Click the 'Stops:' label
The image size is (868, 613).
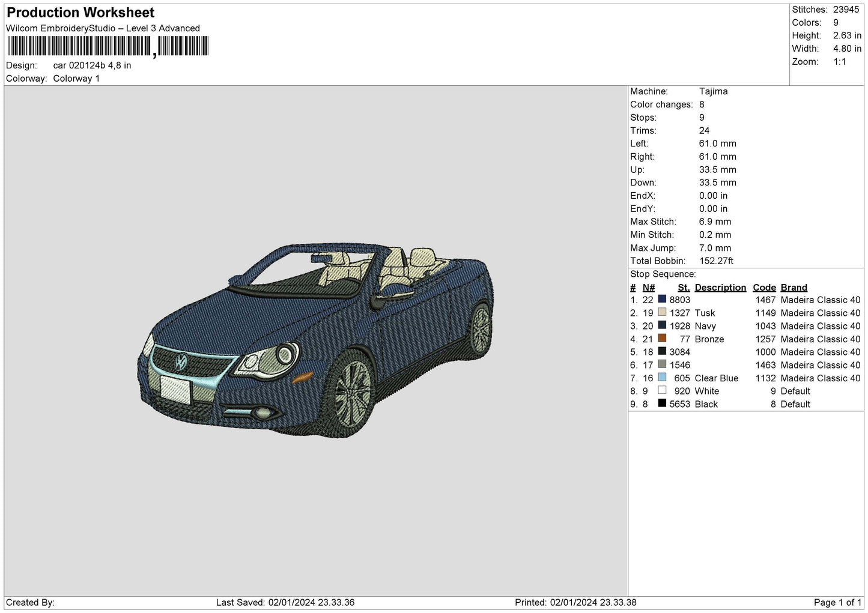click(643, 118)
